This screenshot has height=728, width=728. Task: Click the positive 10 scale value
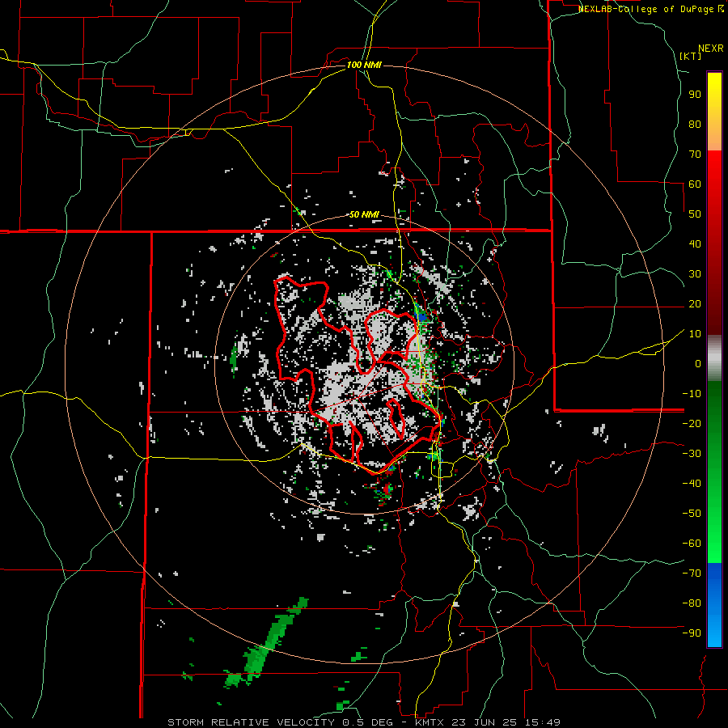pos(695,334)
